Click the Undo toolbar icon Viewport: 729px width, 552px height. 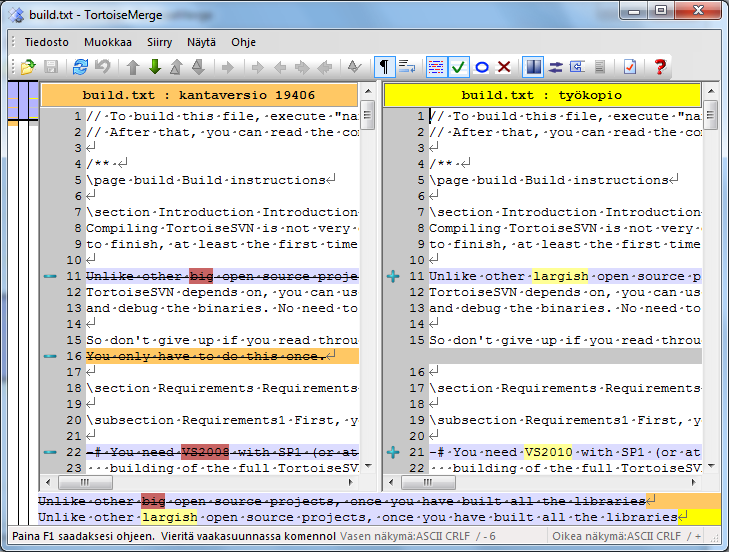(x=103, y=67)
